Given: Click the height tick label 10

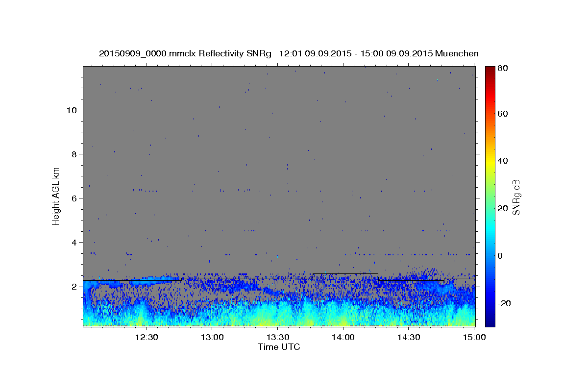Looking at the screenshot, I should tap(72, 110).
